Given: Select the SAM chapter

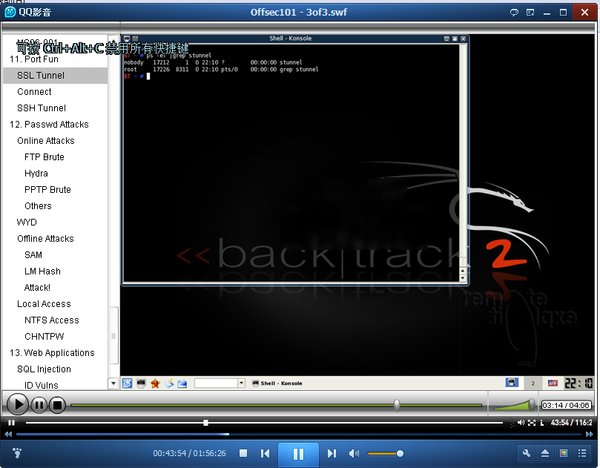Looking at the screenshot, I should 33,255.
